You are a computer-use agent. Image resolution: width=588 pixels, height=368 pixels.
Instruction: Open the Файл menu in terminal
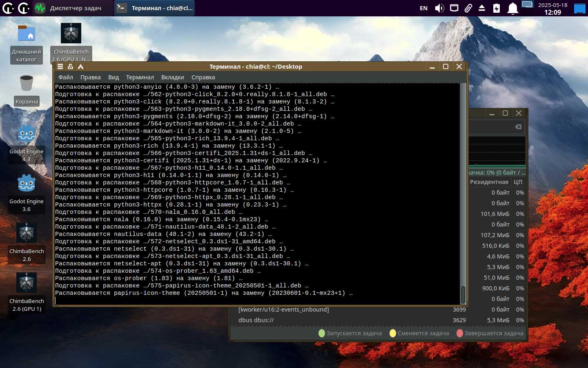pyautogui.click(x=66, y=77)
